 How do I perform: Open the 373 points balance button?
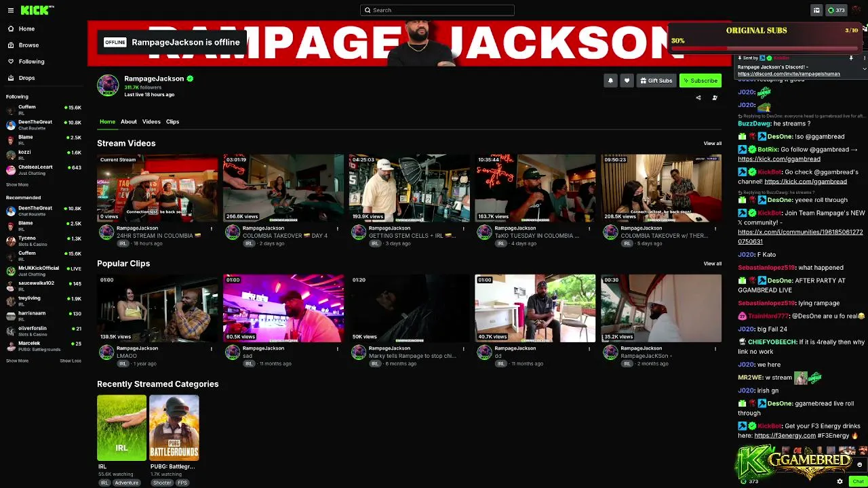(x=836, y=10)
